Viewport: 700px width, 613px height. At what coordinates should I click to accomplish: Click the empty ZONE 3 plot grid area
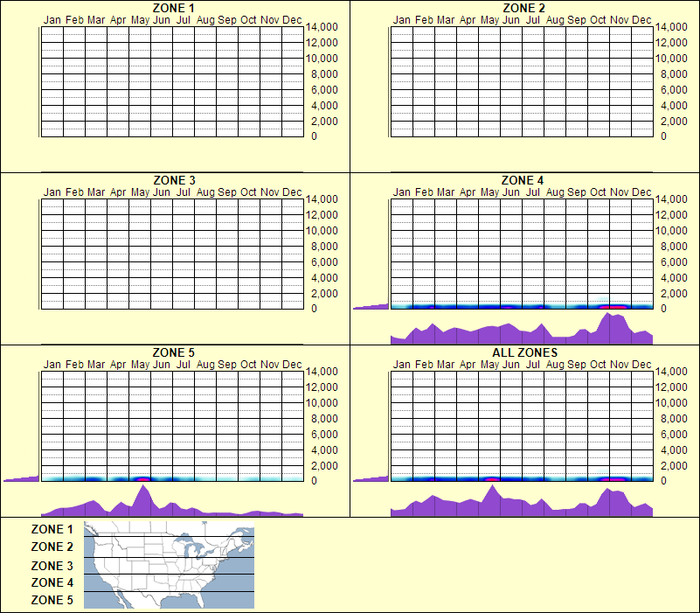(170, 254)
